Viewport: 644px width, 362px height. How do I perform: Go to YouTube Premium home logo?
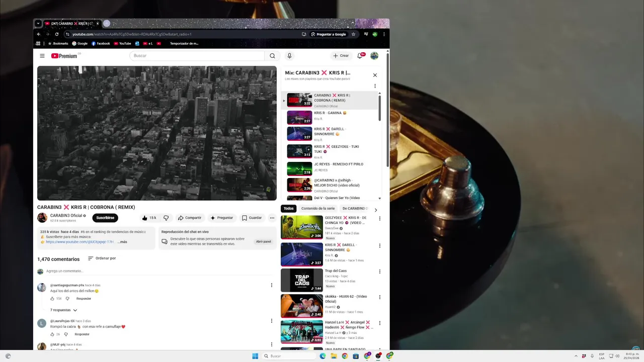click(x=64, y=56)
